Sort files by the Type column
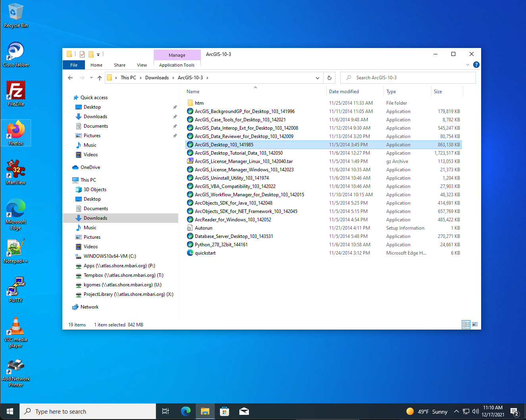 407,92
